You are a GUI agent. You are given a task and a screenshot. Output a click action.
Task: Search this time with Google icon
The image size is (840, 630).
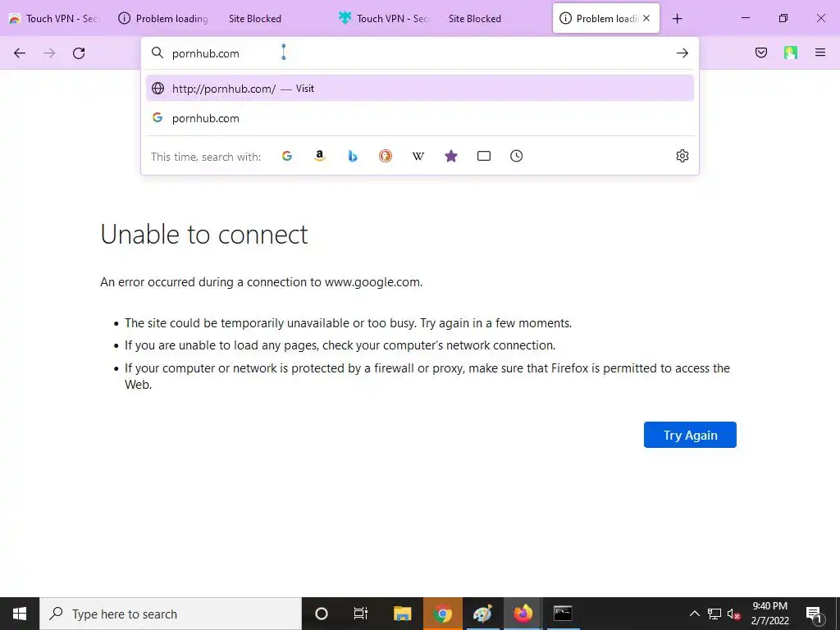287,156
